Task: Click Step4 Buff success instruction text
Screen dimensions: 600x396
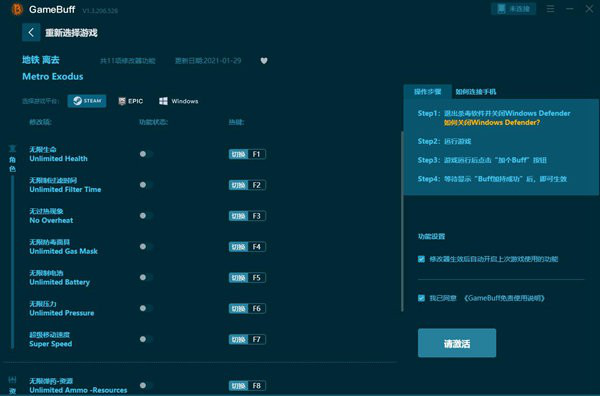Action: tap(492, 179)
